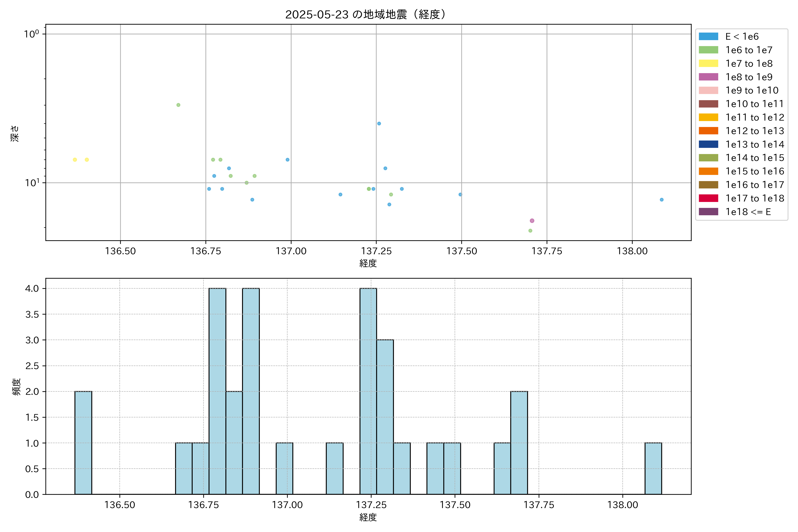Click the 頻度 y-axis label on histogram

click(16, 387)
